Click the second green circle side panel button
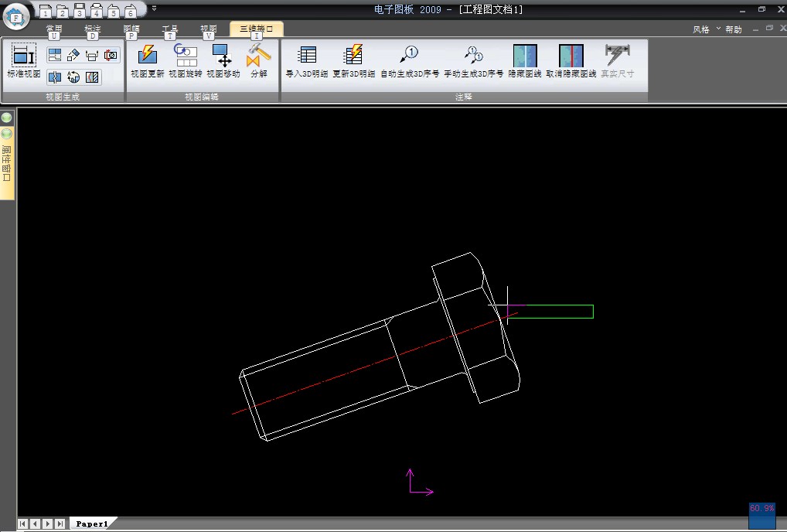Screen dimensions: 787x532 6,134
